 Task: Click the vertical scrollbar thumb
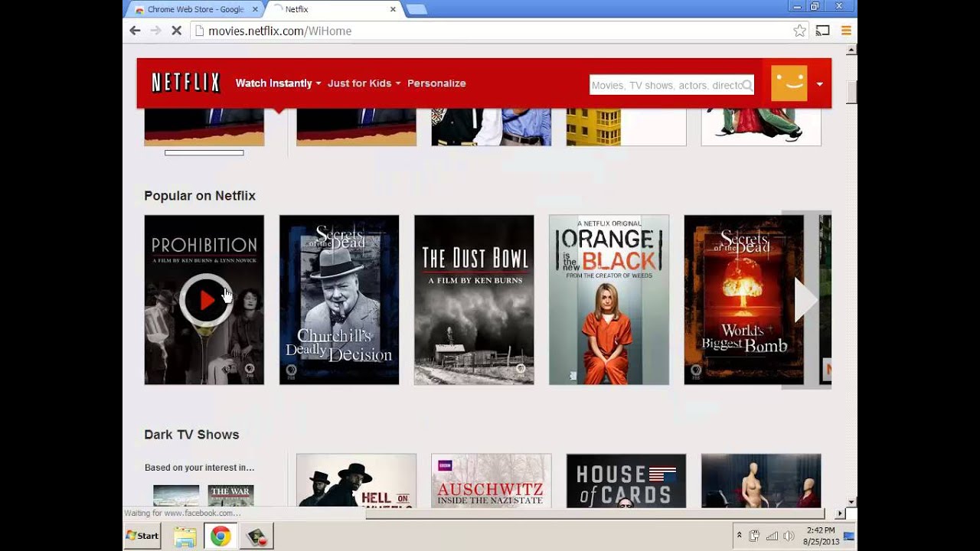pos(851,90)
